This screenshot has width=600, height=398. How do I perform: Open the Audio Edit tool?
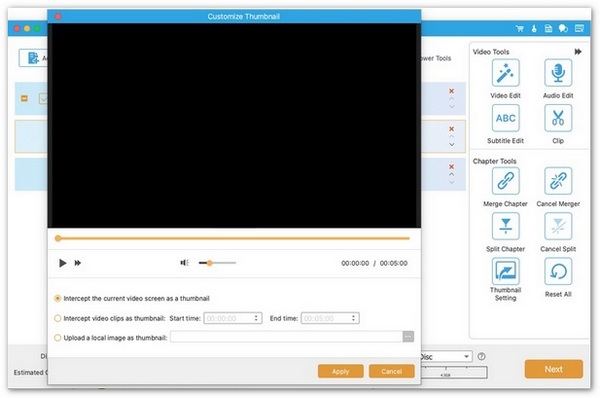(558, 73)
